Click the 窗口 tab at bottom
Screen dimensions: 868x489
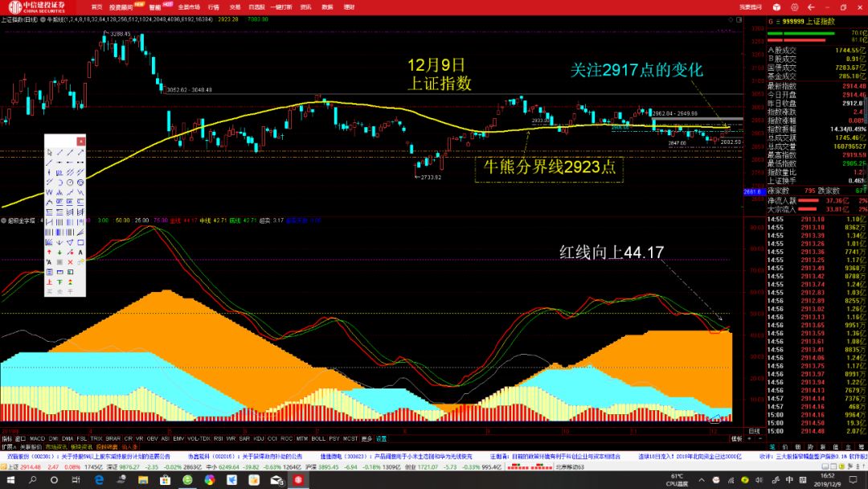click(x=20, y=438)
